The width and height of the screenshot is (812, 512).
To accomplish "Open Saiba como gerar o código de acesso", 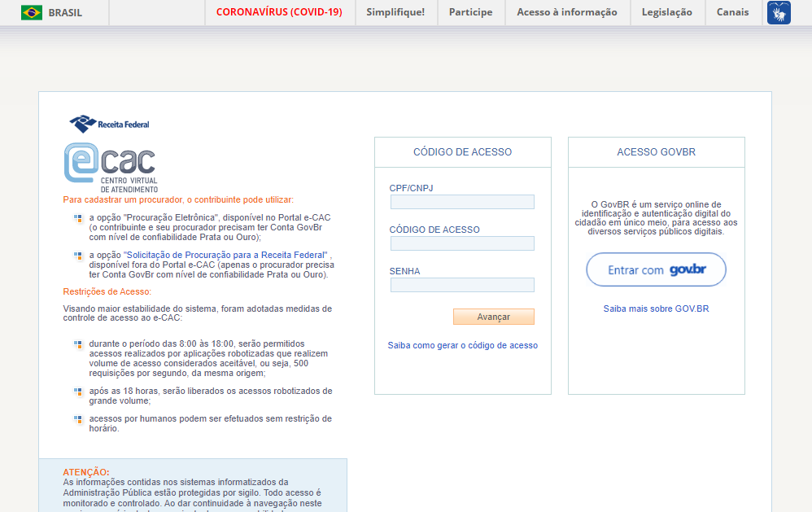I will click(x=463, y=345).
